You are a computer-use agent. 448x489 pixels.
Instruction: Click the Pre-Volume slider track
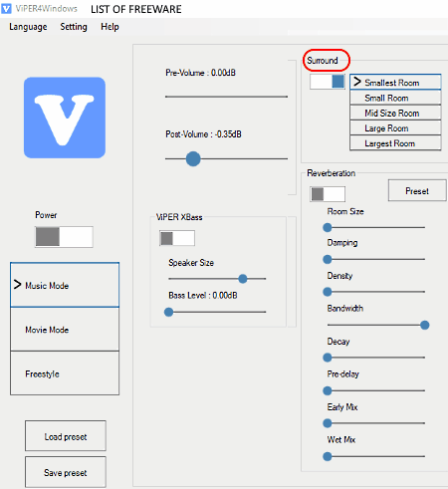pyautogui.click(x=226, y=97)
